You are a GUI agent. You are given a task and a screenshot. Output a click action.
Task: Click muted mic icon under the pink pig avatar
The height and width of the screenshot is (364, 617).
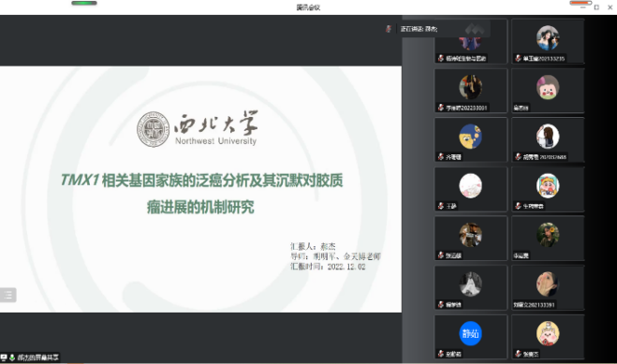point(519,354)
